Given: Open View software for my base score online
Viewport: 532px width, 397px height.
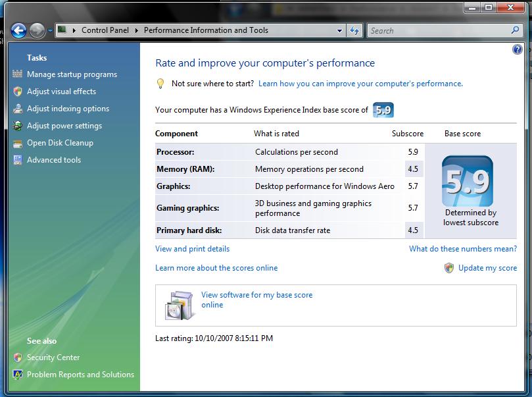Looking at the screenshot, I should pos(257,300).
